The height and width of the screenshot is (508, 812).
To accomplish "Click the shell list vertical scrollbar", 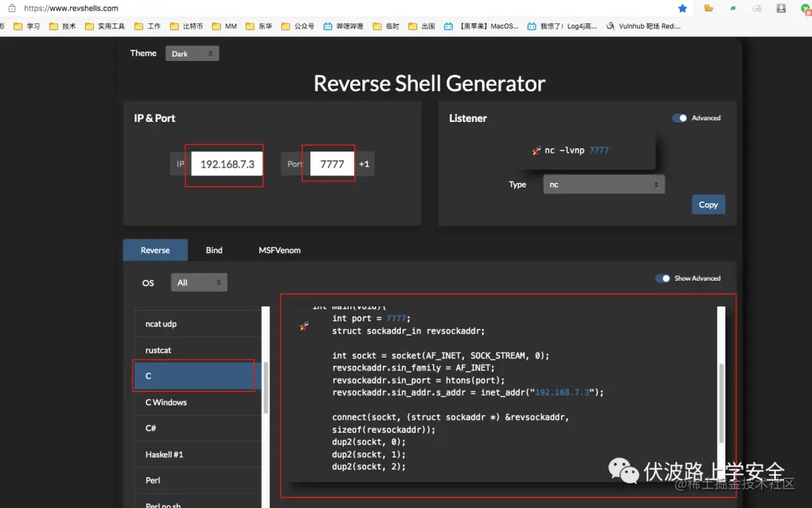I will click(265, 388).
